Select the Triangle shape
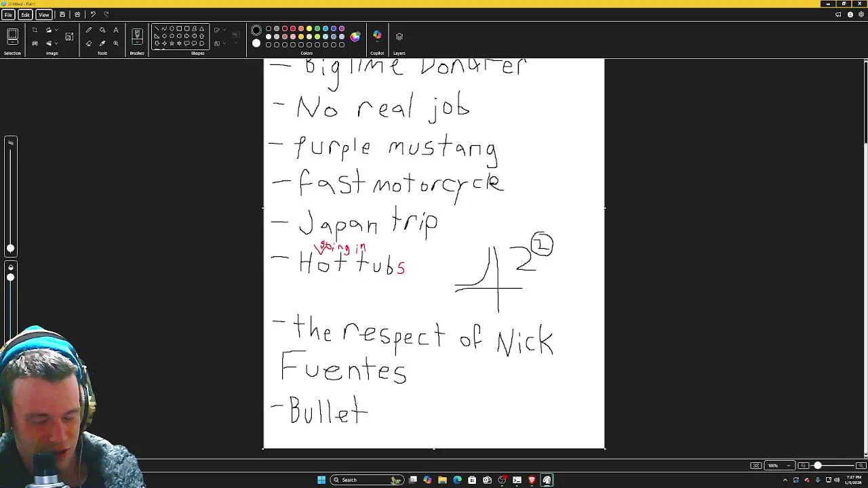Image resolution: width=868 pixels, height=488 pixels. pyautogui.click(x=201, y=29)
